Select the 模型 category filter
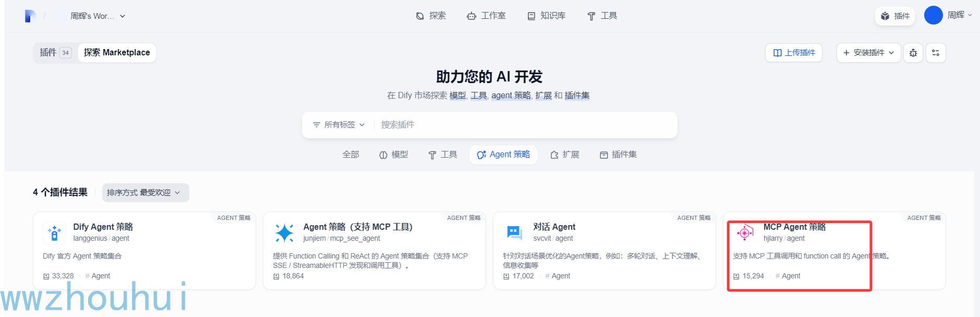The width and height of the screenshot is (980, 317). pyautogui.click(x=394, y=155)
